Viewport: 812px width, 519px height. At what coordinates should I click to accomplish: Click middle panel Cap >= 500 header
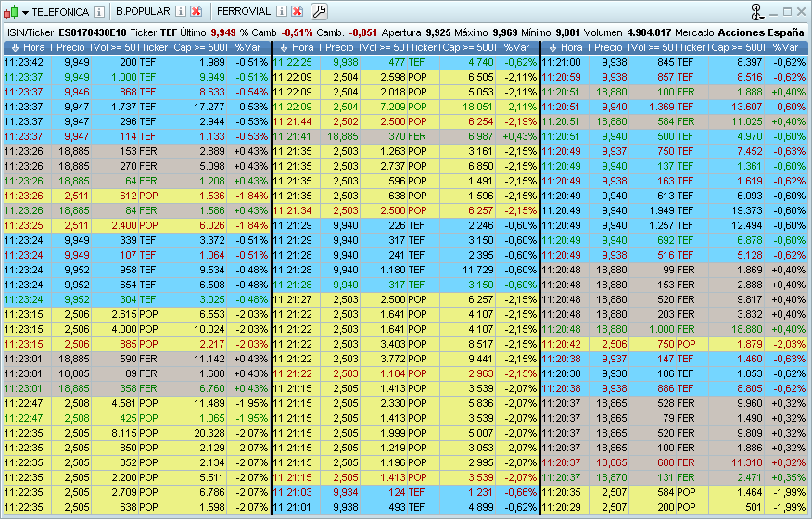469,47
